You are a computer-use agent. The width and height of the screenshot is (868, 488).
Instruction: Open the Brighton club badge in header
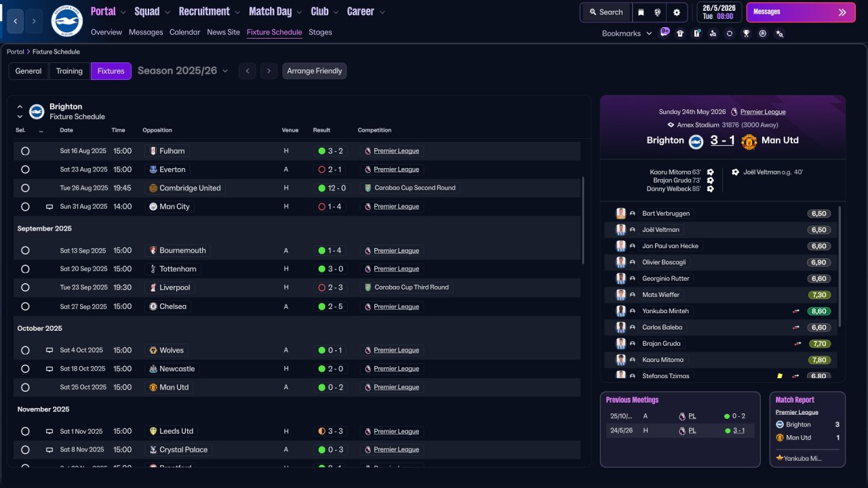point(66,21)
